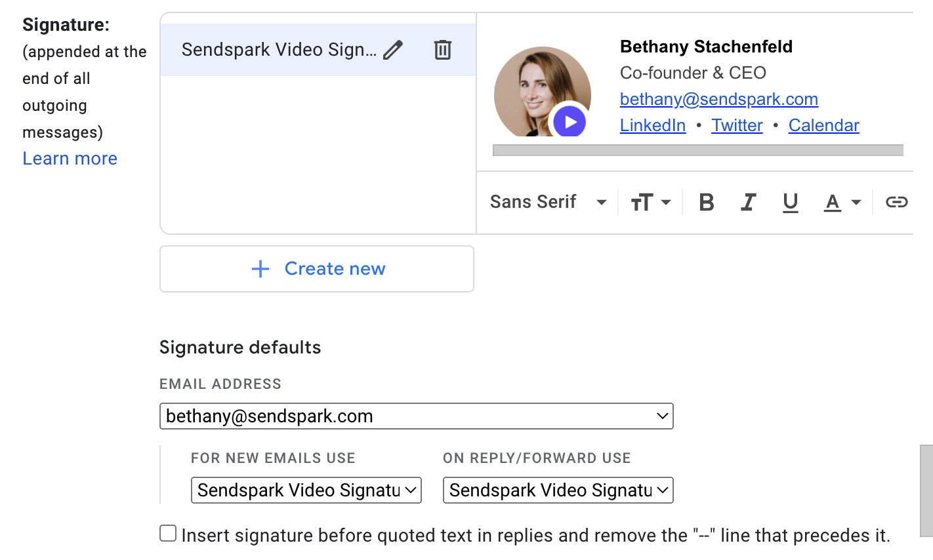Image resolution: width=933 pixels, height=560 pixels.
Task: Click the horizontal scrollbar under the signature
Action: [697, 150]
